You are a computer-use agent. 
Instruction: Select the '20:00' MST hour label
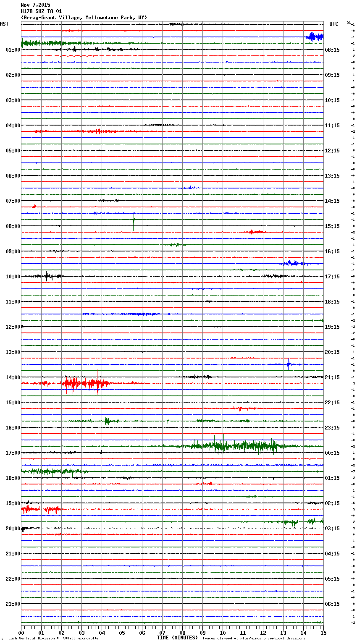click(x=13, y=529)
